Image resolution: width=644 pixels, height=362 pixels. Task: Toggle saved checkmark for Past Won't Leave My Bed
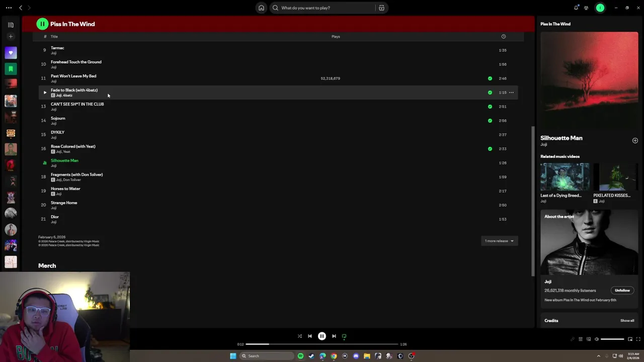tap(490, 78)
